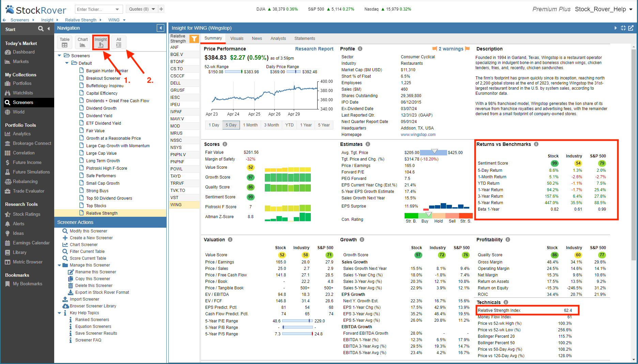The image size is (638, 364).
Task: Select 5 Day chart period
Action: coord(231,125)
